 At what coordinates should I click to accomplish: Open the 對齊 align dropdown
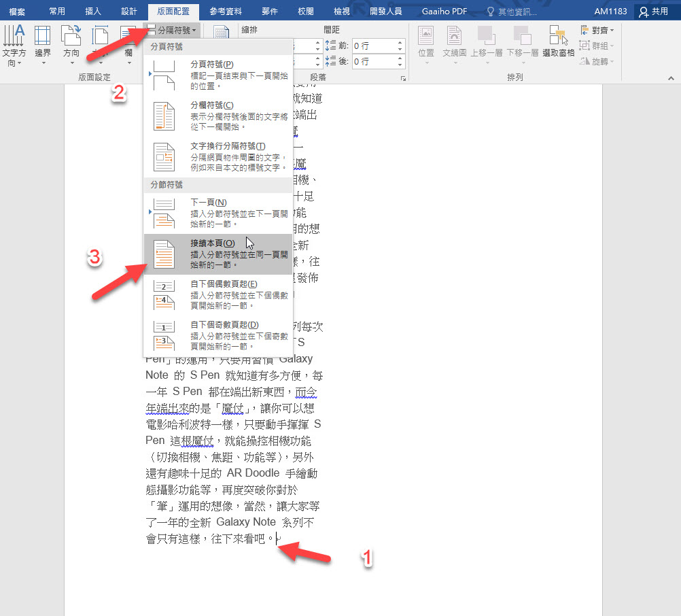(x=597, y=30)
